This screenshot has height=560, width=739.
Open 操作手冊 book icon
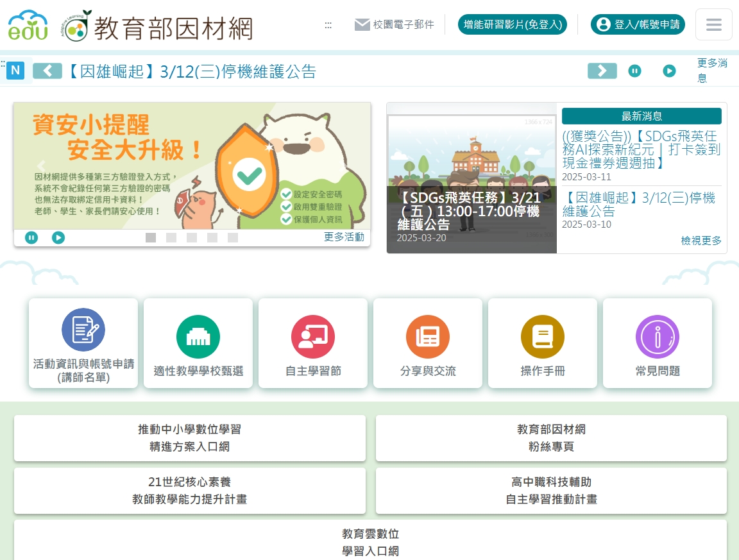pos(543,337)
